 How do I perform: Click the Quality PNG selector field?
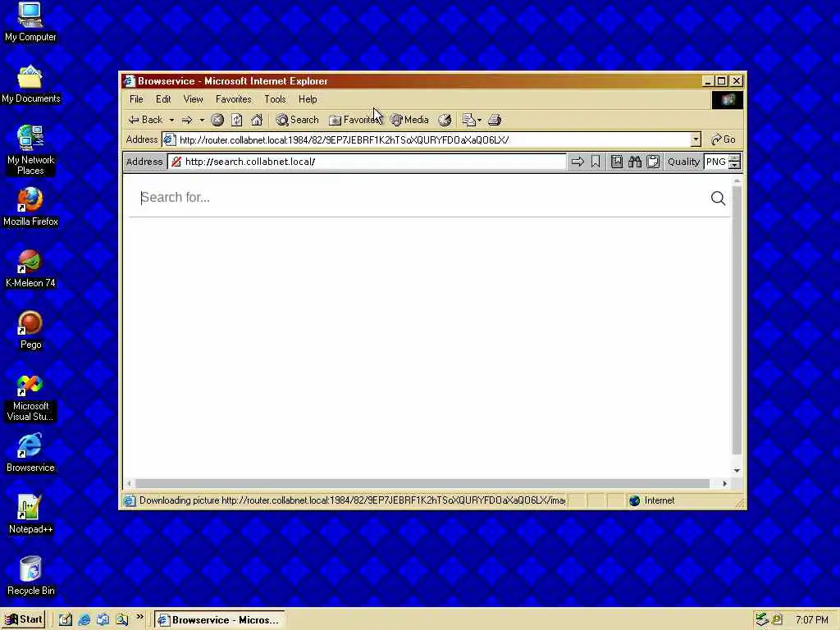[716, 162]
